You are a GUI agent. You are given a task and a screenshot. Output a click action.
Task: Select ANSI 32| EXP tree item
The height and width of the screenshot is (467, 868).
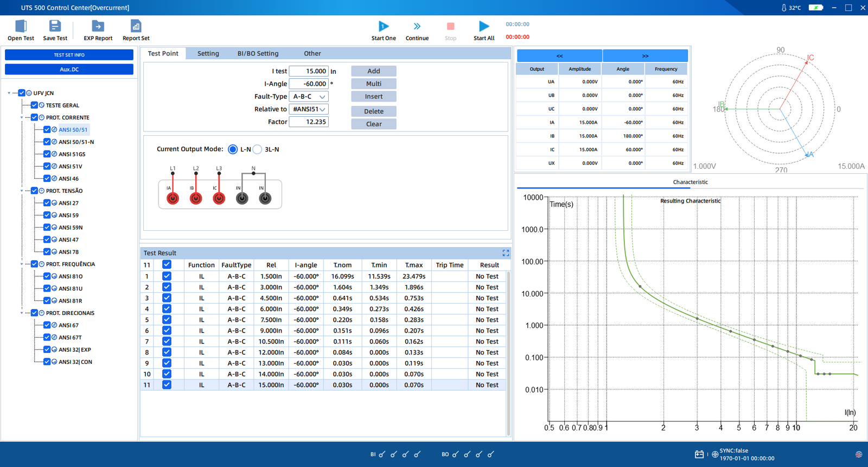tap(75, 350)
